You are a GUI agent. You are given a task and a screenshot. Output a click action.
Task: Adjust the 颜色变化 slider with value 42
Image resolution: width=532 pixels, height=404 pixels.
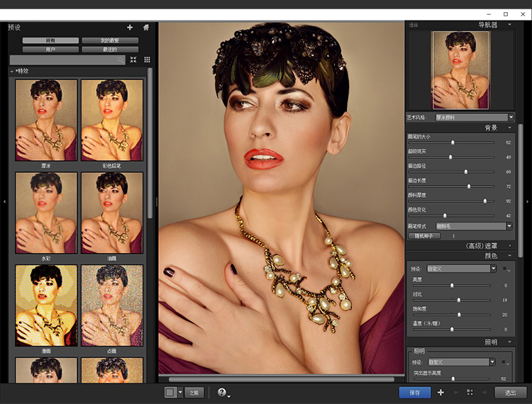coord(445,215)
